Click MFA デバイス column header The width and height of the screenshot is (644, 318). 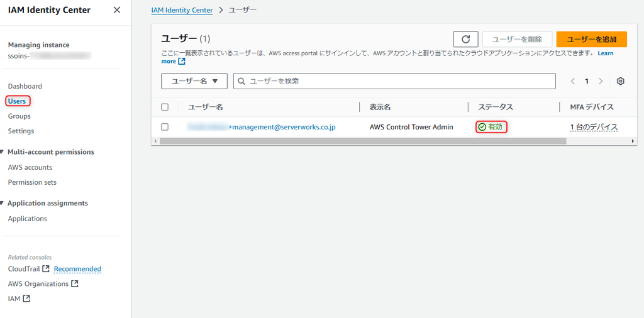pyautogui.click(x=592, y=107)
